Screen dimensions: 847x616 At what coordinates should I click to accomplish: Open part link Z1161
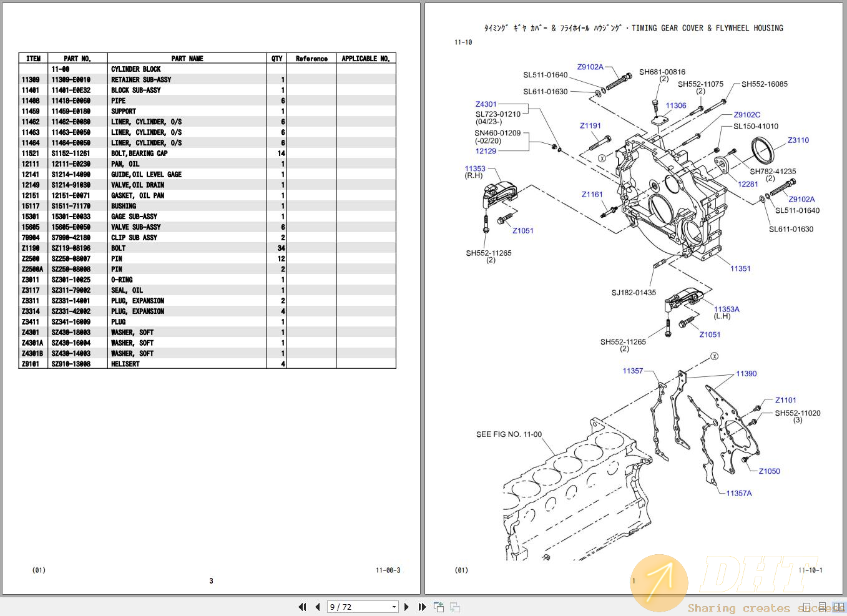click(592, 194)
